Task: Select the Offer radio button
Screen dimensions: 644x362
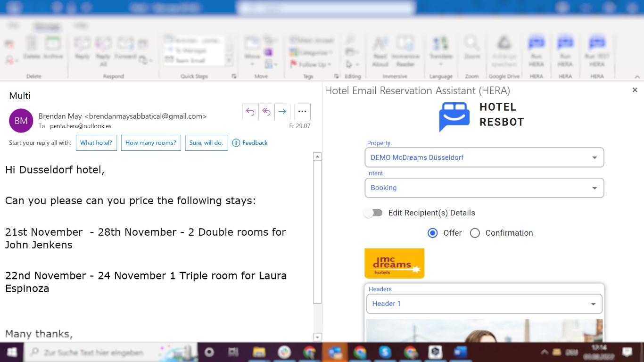Action: 432,233
